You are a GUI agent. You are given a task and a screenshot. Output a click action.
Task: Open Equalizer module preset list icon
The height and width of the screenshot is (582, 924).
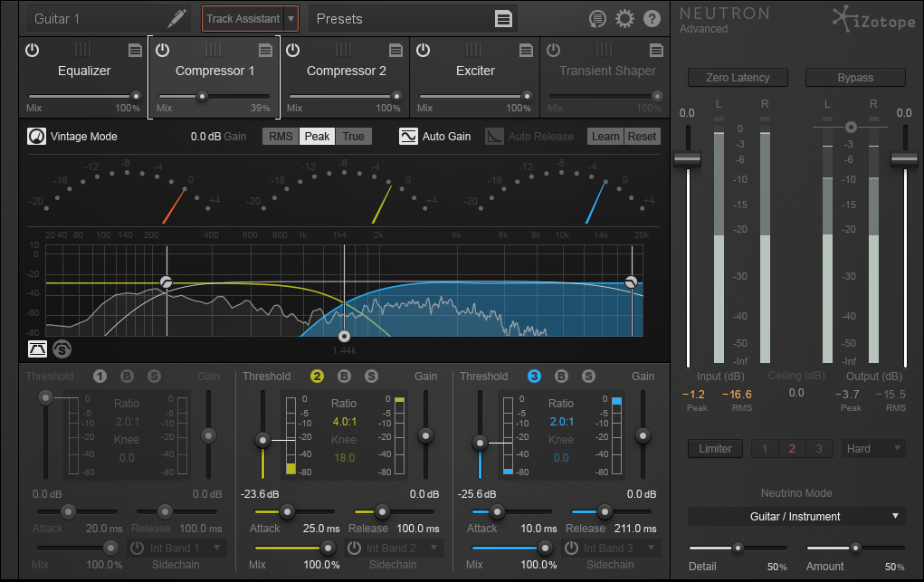[x=135, y=50]
